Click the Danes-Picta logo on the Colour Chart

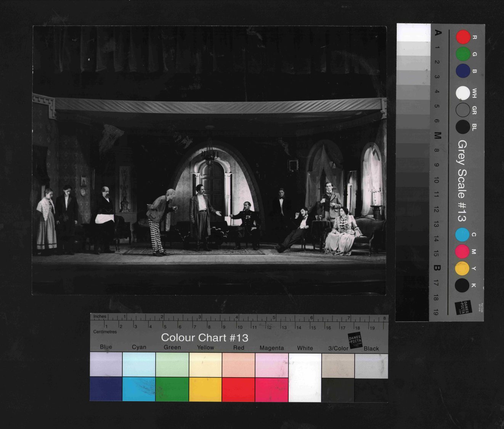355,340
